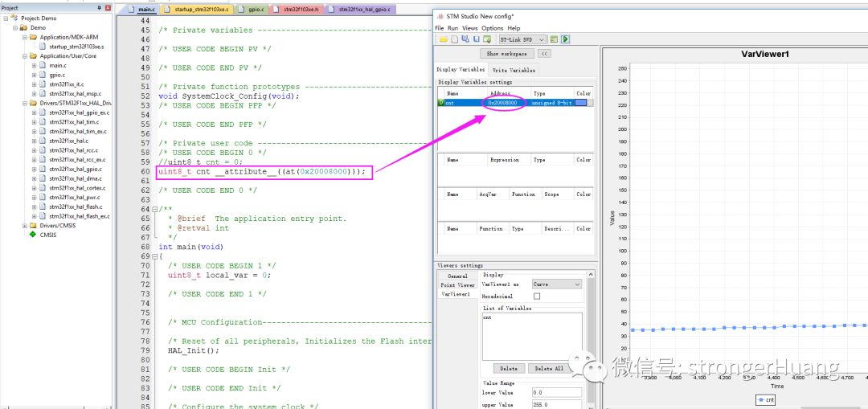Fold the main function at line 69
Image resolution: width=868 pixels, height=409 pixels.
pos(154,256)
